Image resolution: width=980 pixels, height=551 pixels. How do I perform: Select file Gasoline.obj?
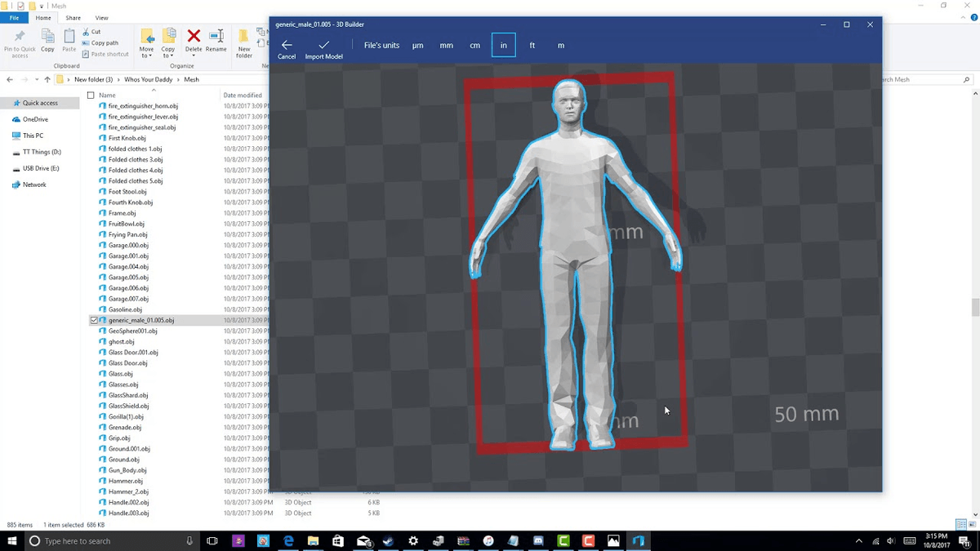(x=125, y=309)
